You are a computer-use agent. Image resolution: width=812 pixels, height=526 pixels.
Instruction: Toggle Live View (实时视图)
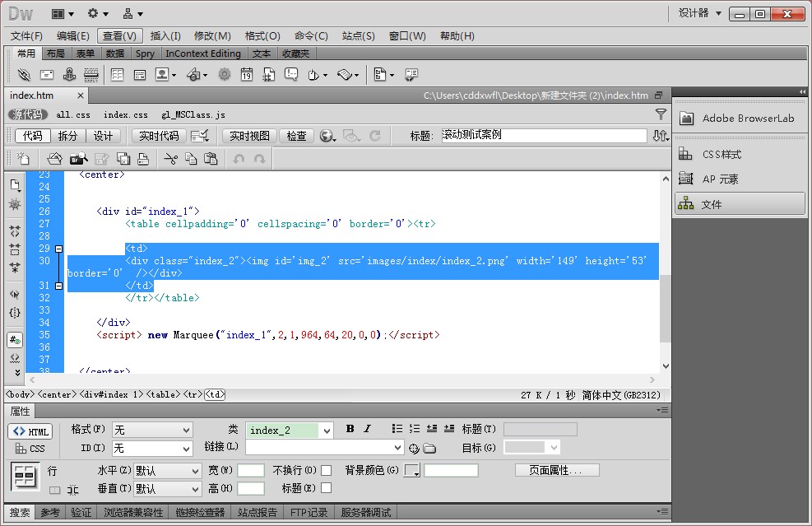[249, 136]
